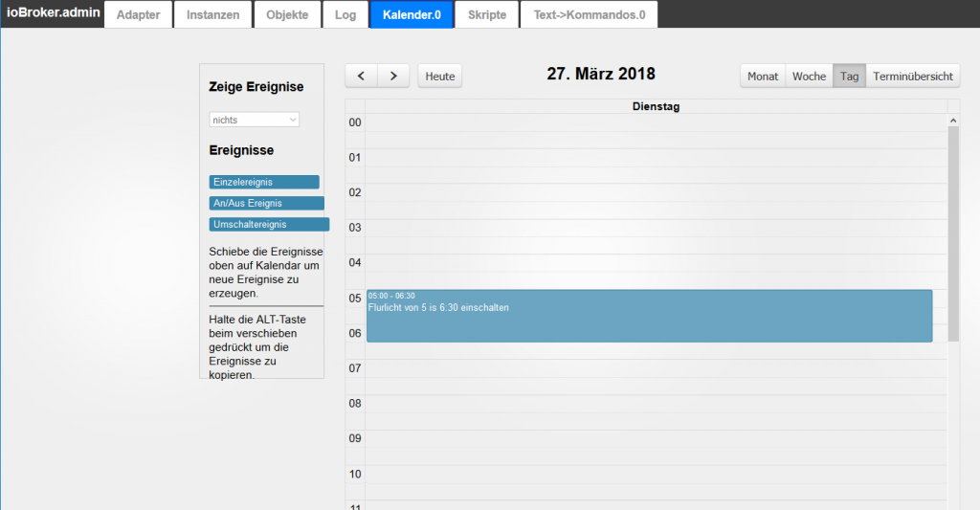Select the Kalender.0 tab
Viewport: 980px width, 510px height.
412,15
